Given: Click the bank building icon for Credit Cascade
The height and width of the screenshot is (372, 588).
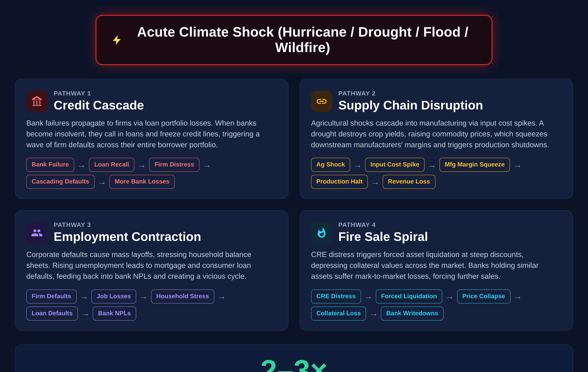Looking at the screenshot, I should pos(37,101).
